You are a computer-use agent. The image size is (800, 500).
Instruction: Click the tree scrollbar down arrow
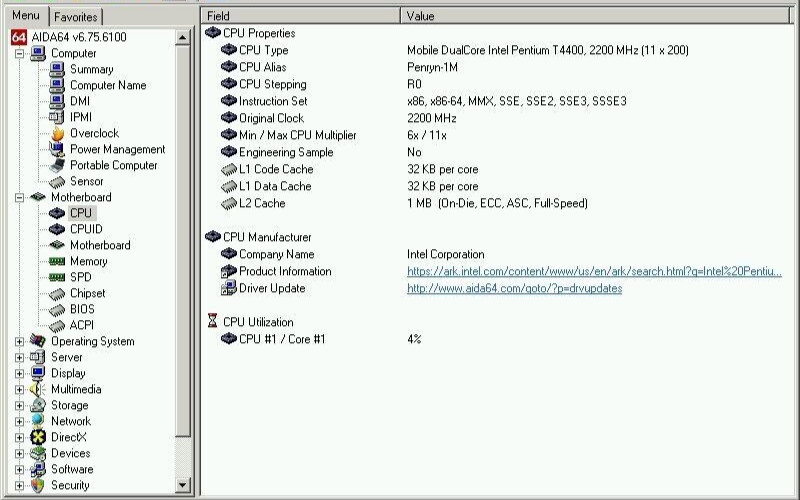coord(183,485)
